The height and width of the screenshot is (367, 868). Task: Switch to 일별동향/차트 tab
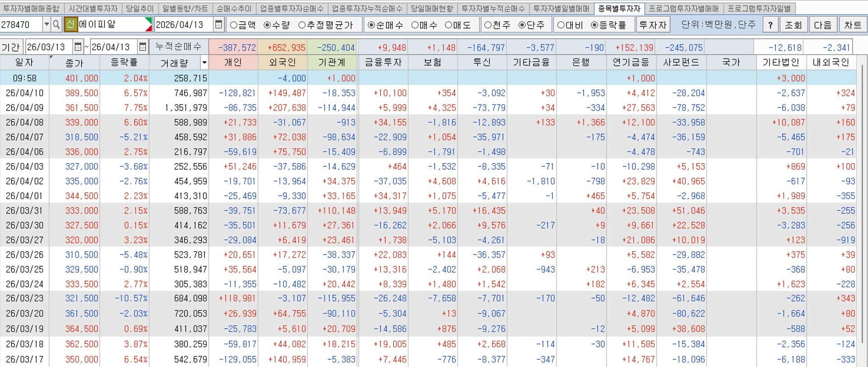click(185, 9)
